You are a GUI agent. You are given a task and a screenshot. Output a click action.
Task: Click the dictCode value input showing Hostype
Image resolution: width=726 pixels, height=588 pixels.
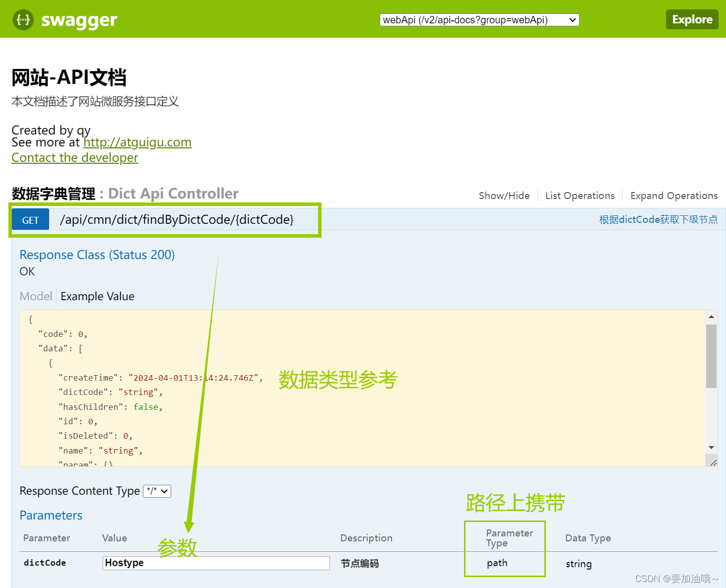click(x=215, y=563)
